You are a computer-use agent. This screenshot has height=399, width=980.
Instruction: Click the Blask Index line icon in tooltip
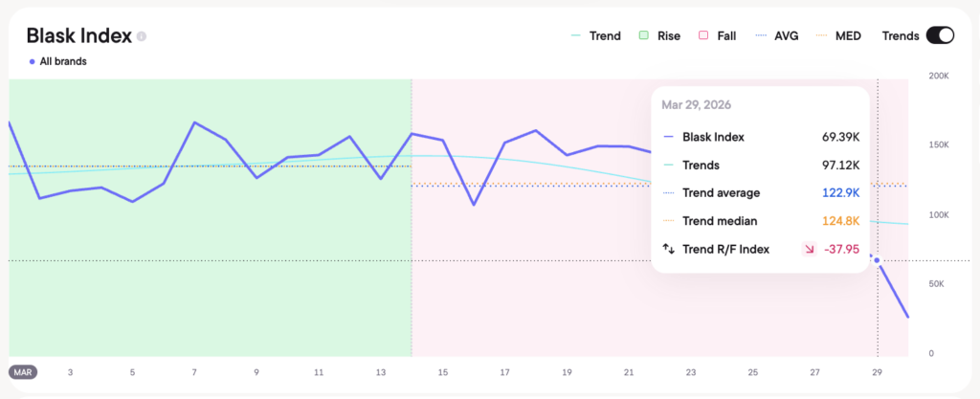point(669,137)
